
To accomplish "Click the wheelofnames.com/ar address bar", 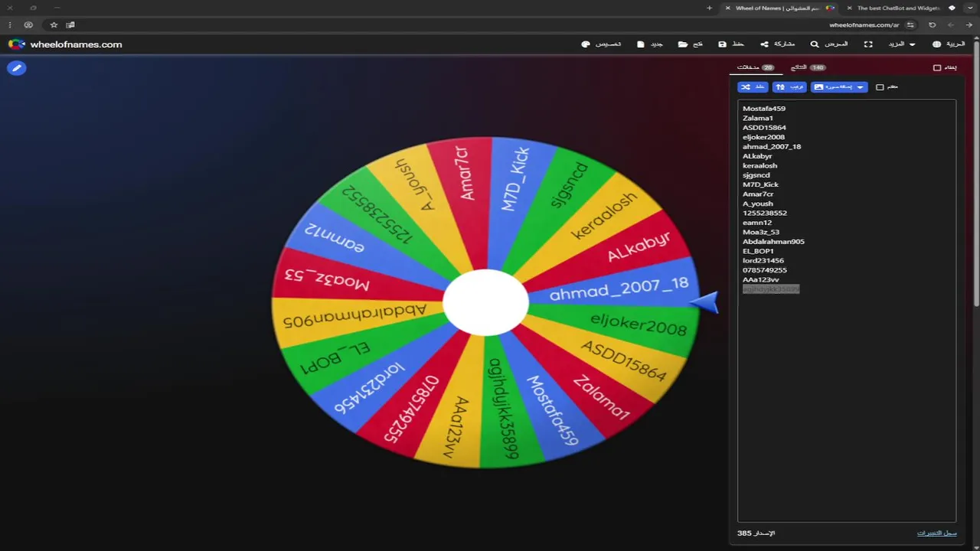I will coord(864,24).
